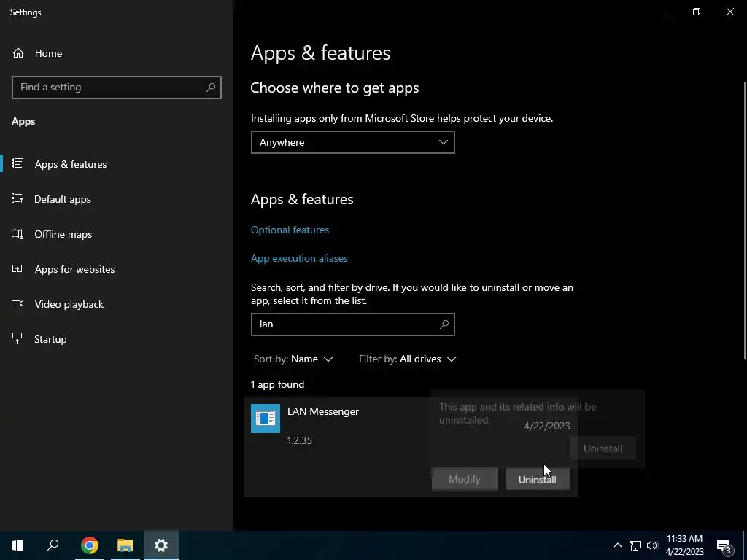Open Sort by Name dropdown
The image size is (747, 560).
293,359
